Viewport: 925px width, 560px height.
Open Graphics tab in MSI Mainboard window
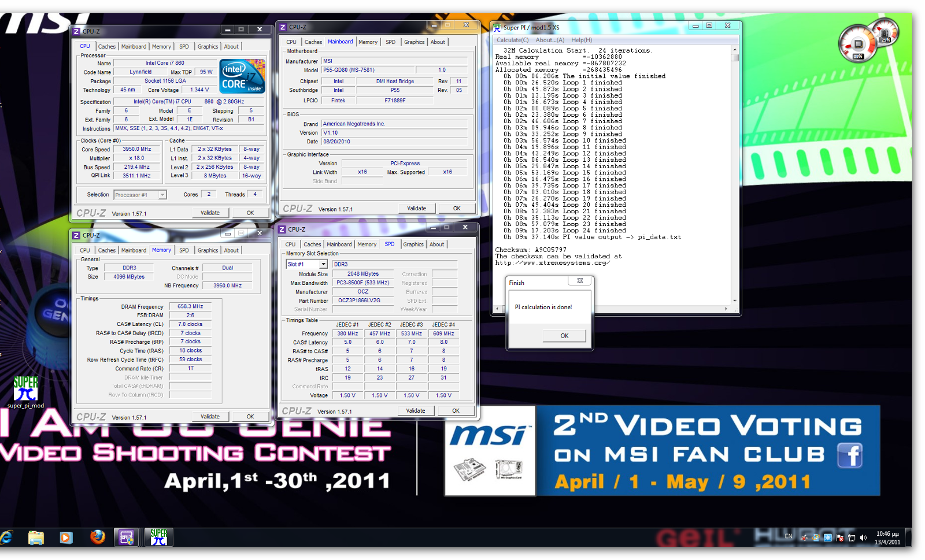[414, 42]
